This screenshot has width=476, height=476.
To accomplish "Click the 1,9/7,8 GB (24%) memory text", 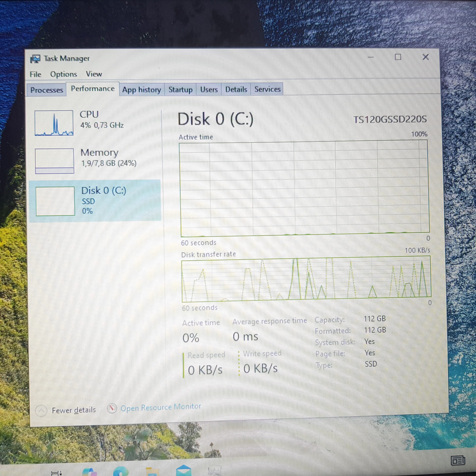I will coord(109,163).
